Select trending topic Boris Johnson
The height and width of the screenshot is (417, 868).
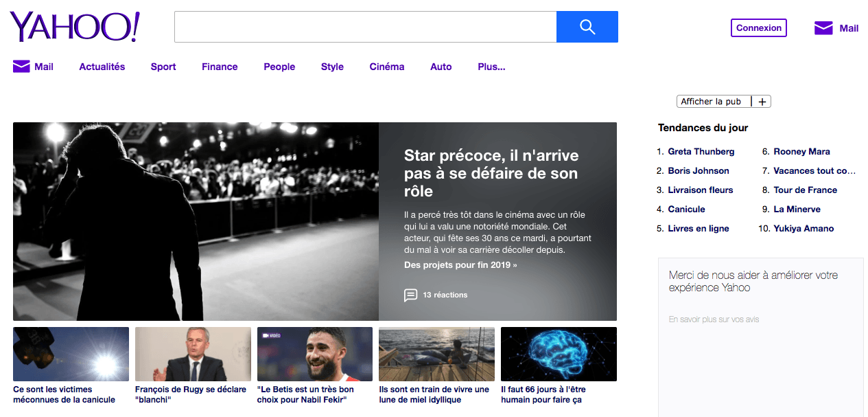click(x=699, y=171)
